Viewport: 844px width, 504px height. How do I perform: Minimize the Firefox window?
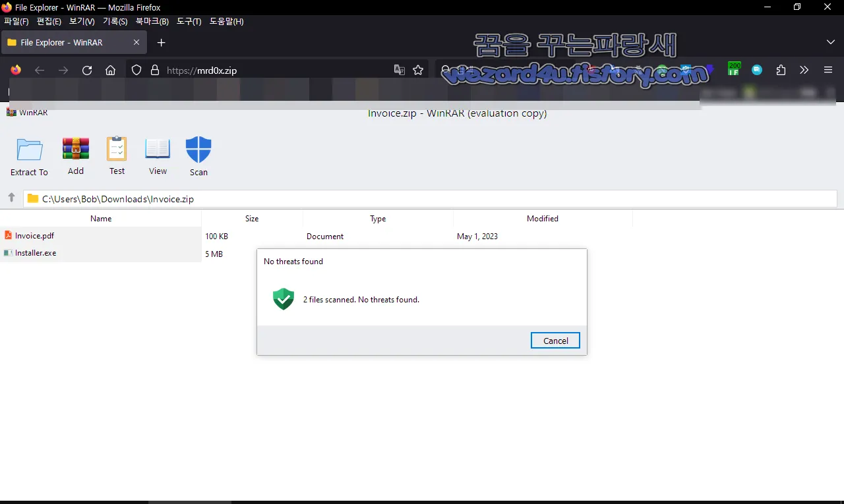click(768, 7)
